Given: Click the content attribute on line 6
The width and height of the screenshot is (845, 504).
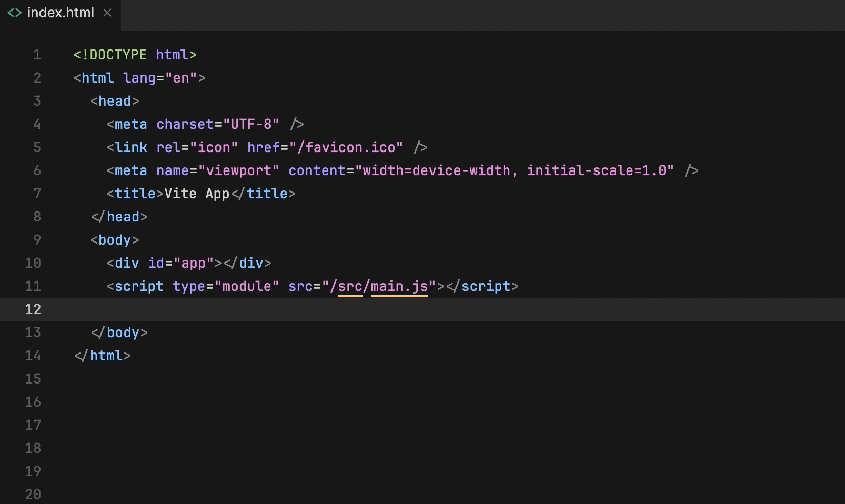Looking at the screenshot, I should (x=317, y=170).
